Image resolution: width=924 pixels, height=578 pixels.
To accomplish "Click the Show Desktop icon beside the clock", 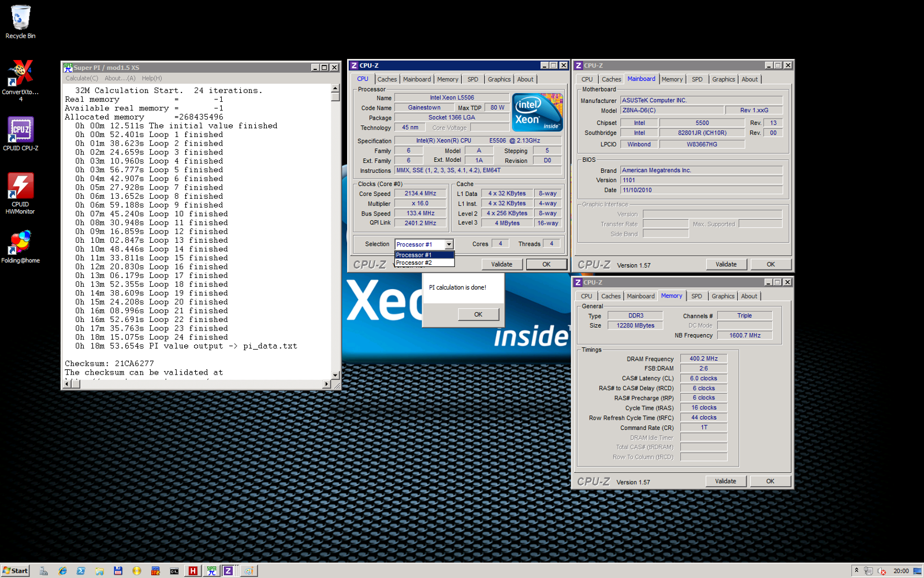I will tap(917, 571).
